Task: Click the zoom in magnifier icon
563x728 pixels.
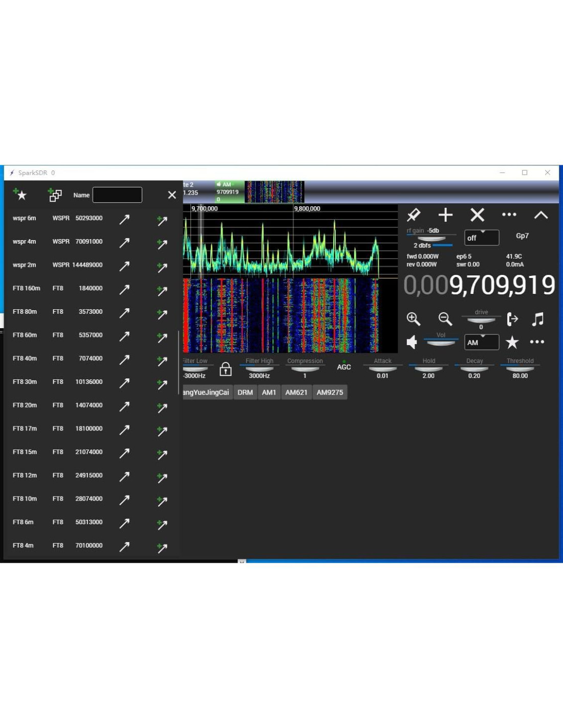Action: coord(413,319)
